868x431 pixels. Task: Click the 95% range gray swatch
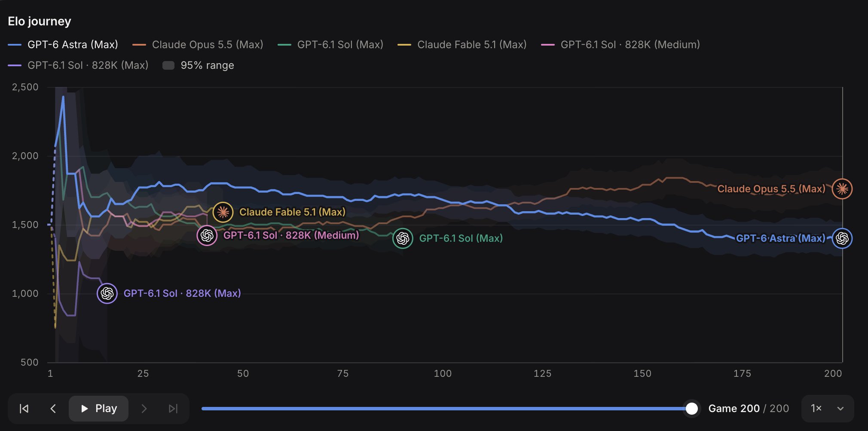tap(168, 65)
